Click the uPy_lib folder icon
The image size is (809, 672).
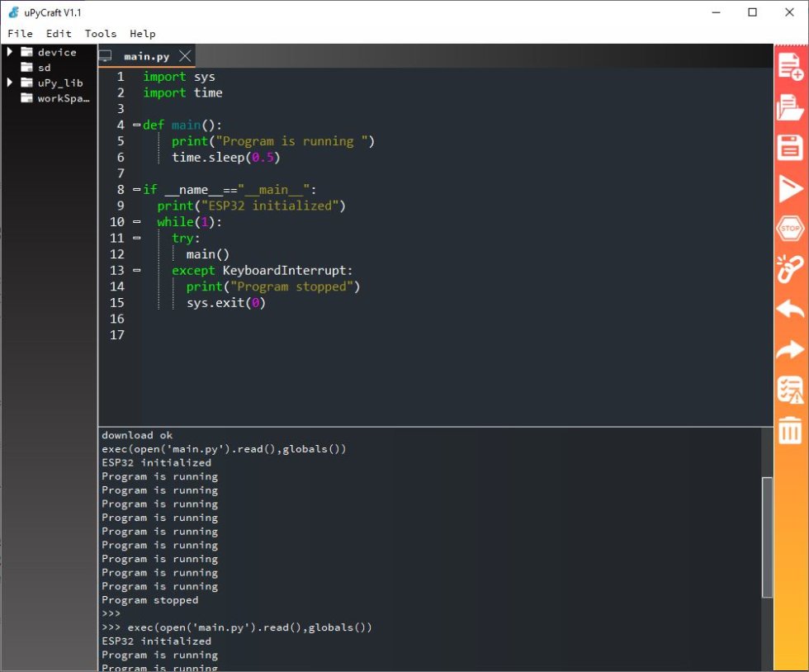point(26,83)
